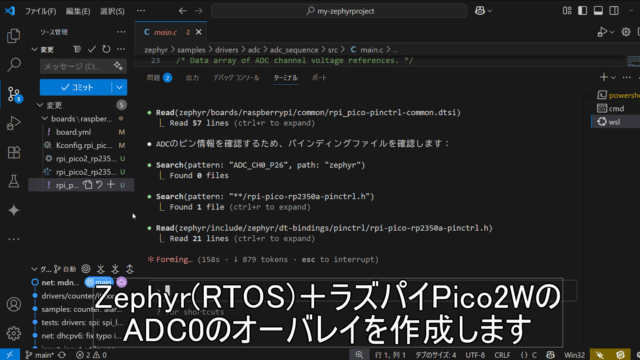640x360 pixels.
Task: Open the ファイル(F) menu
Action: (x=40, y=11)
